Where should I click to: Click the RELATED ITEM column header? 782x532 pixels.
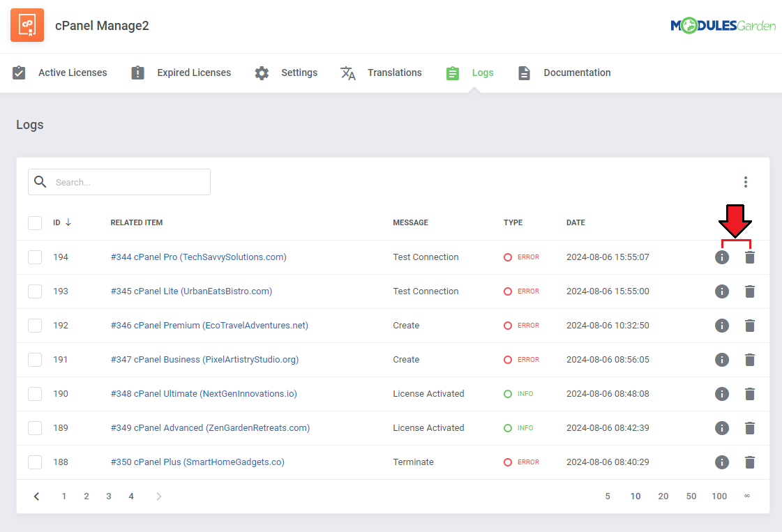click(x=137, y=222)
